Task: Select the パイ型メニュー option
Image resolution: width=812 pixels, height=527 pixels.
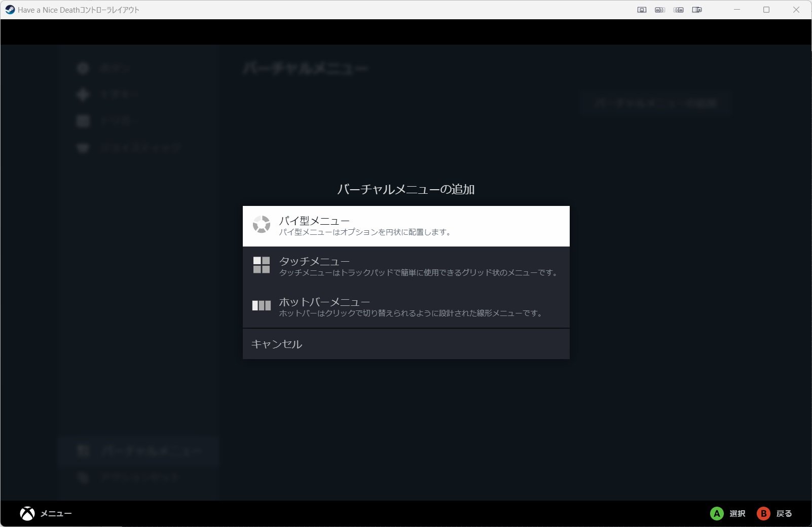Action: tap(406, 226)
